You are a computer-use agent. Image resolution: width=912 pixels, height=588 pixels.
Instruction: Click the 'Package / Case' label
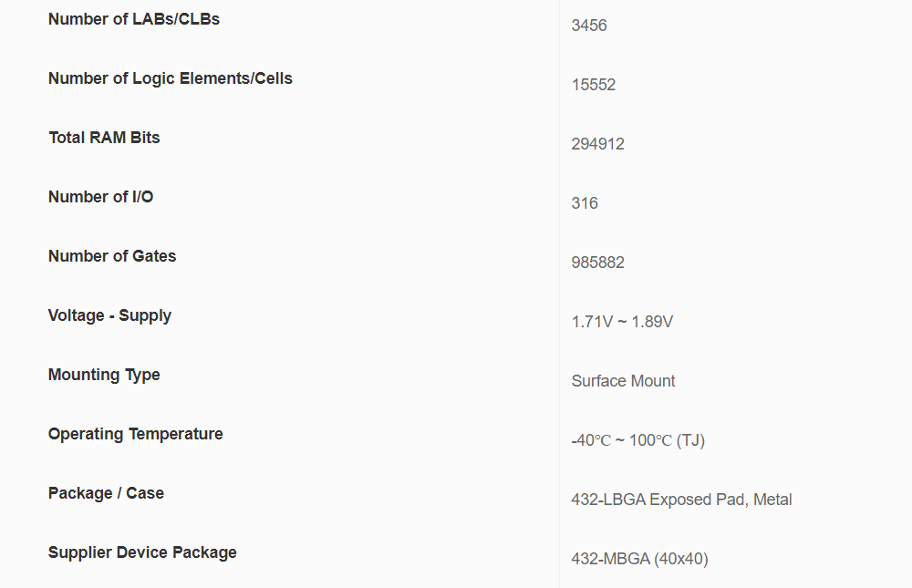pos(106,493)
